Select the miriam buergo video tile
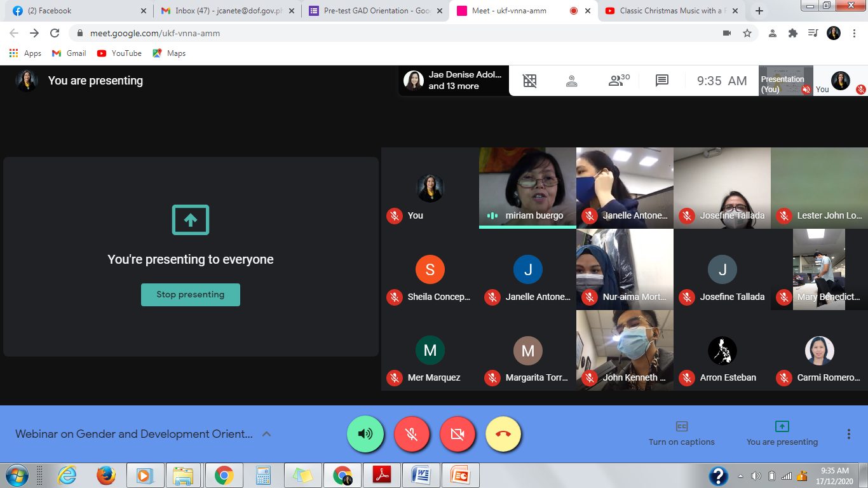This screenshot has width=868, height=488. tap(527, 188)
